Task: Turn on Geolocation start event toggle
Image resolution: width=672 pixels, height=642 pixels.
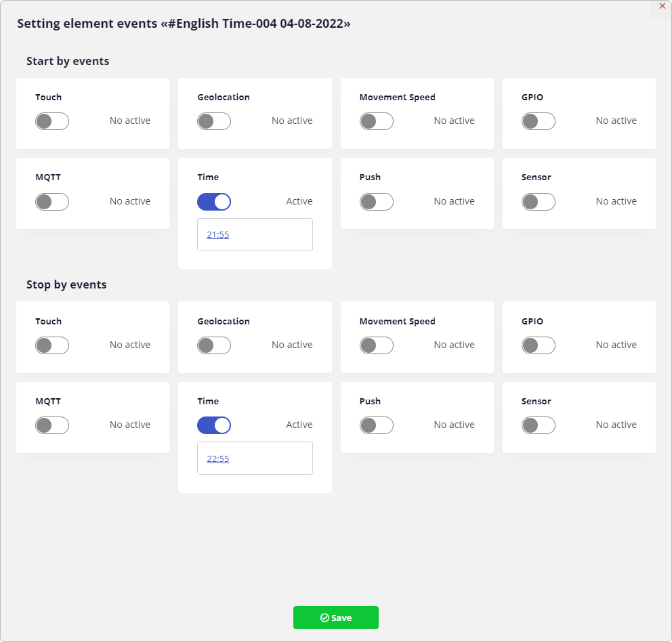Action: click(214, 121)
